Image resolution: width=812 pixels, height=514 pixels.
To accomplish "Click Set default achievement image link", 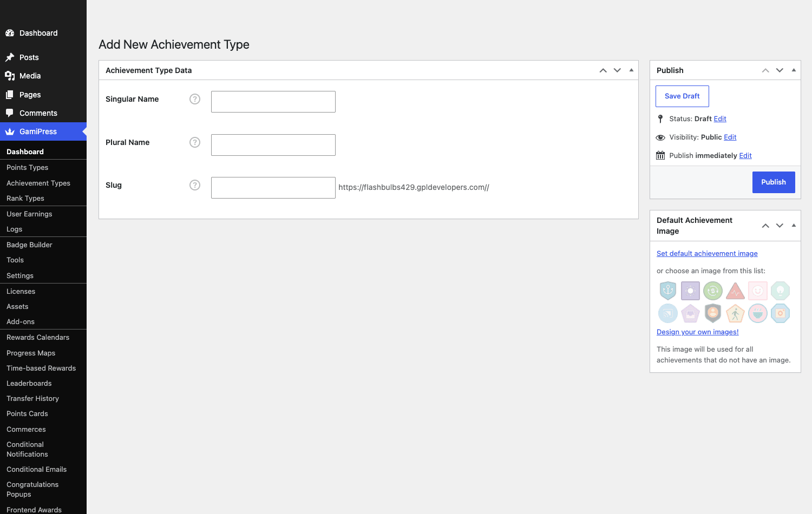I will pyautogui.click(x=707, y=254).
